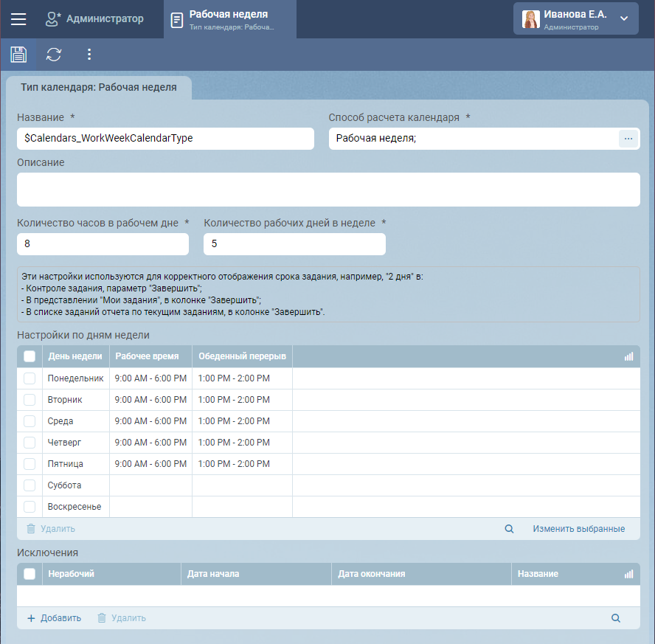Select the Рабочая неделя top tab
Viewport: 655px width, 644px height.
(230, 19)
